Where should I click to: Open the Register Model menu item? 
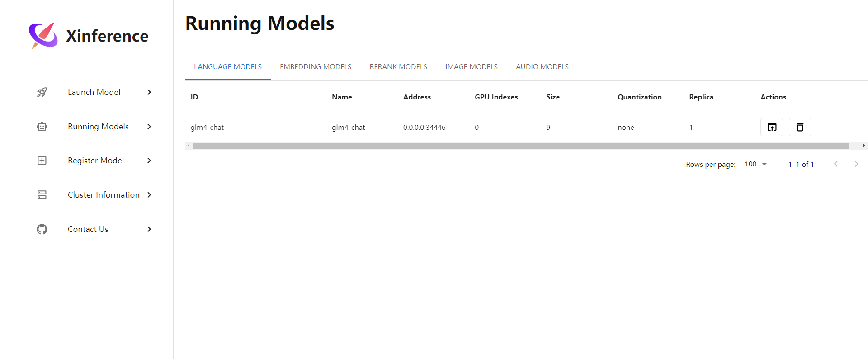[x=94, y=161]
